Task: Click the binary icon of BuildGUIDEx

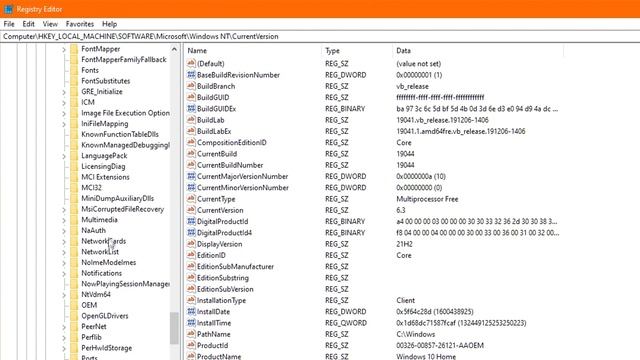Action: (191, 109)
